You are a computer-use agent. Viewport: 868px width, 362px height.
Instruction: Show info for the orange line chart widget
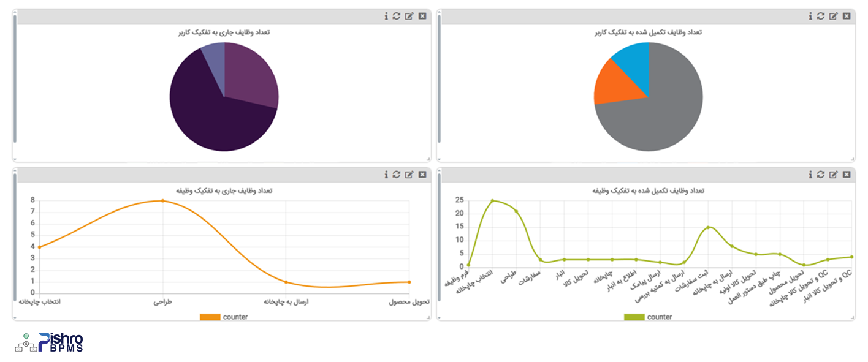[x=386, y=175]
